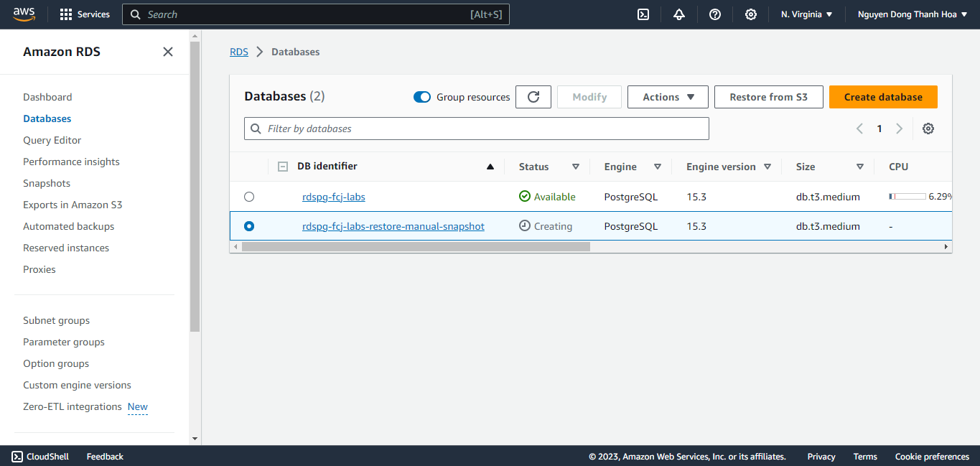Sort by the Engine version column arrow

(x=767, y=167)
